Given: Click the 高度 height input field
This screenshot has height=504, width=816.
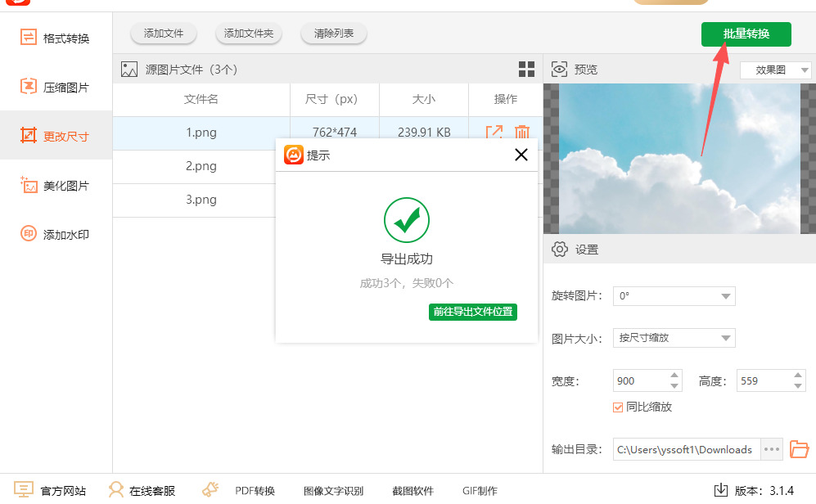Looking at the screenshot, I should [x=760, y=380].
